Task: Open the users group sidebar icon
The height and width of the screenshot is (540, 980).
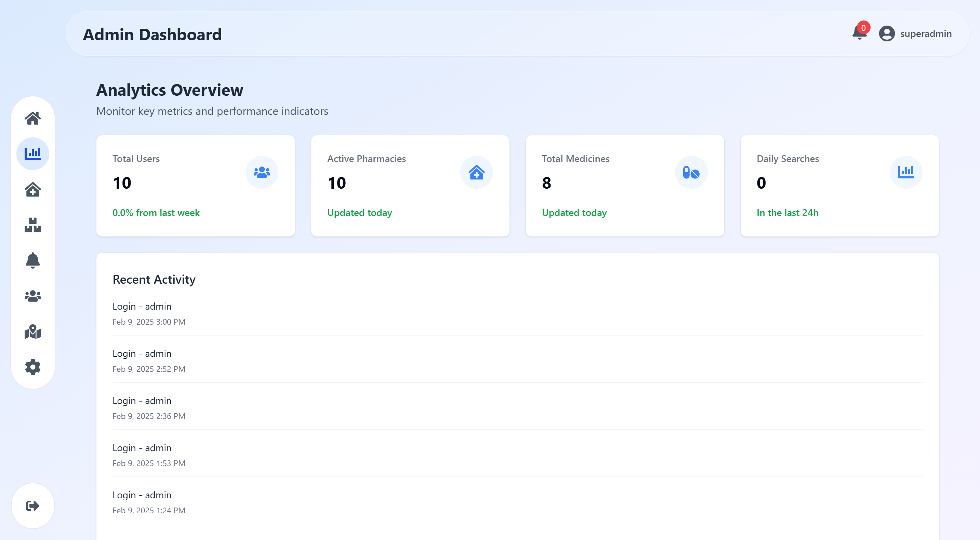Action: (33, 296)
